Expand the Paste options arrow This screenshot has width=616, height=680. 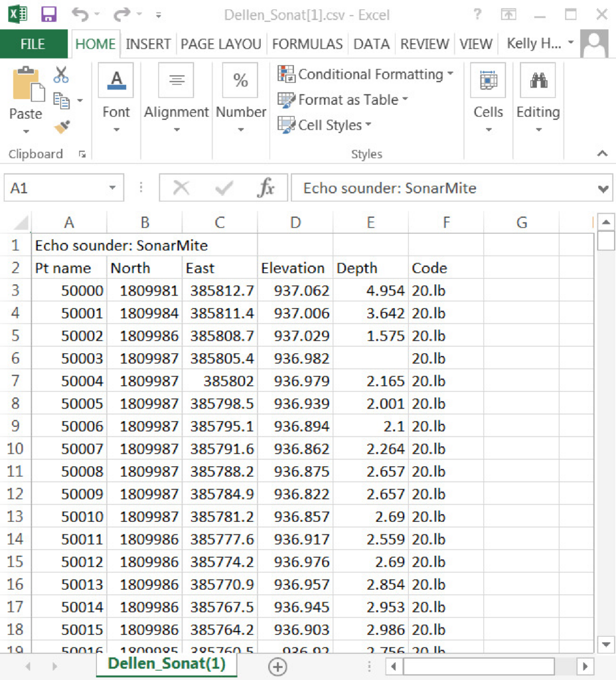click(26, 131)
